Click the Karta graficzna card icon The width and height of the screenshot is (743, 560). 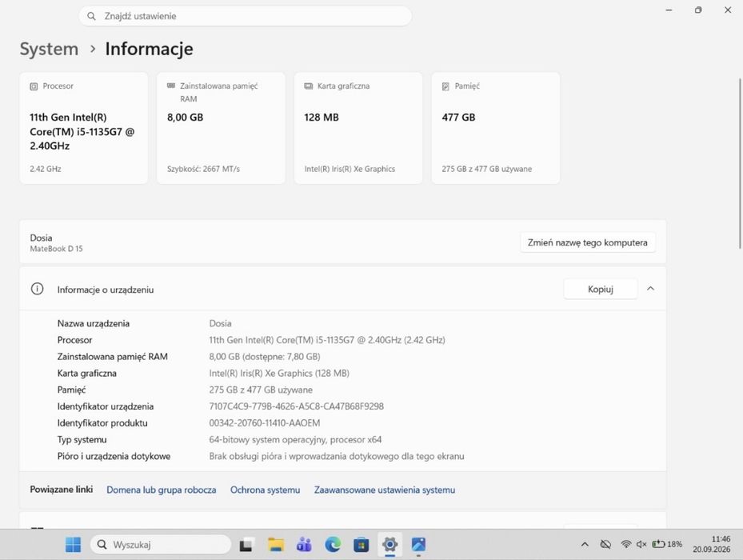point(309,86)
